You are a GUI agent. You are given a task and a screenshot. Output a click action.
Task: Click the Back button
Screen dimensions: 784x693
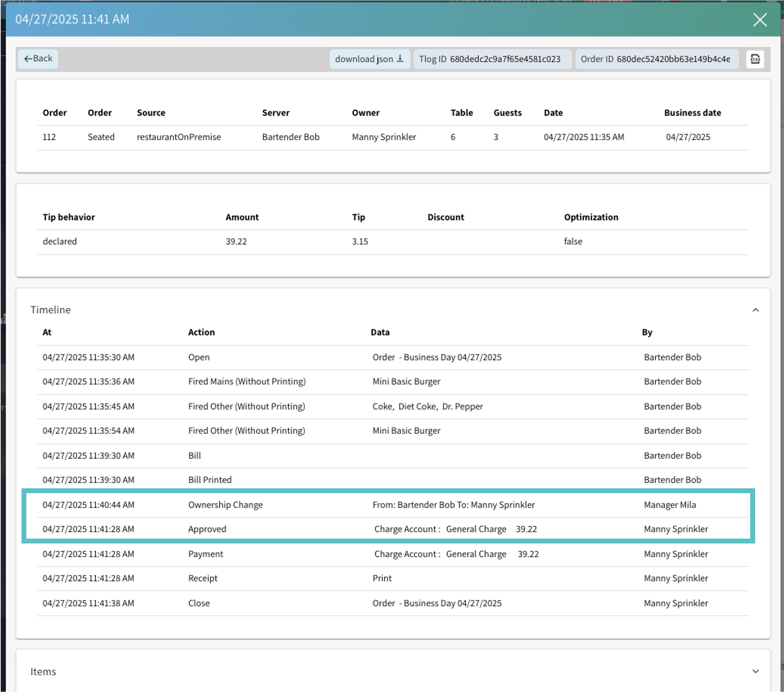38,59
